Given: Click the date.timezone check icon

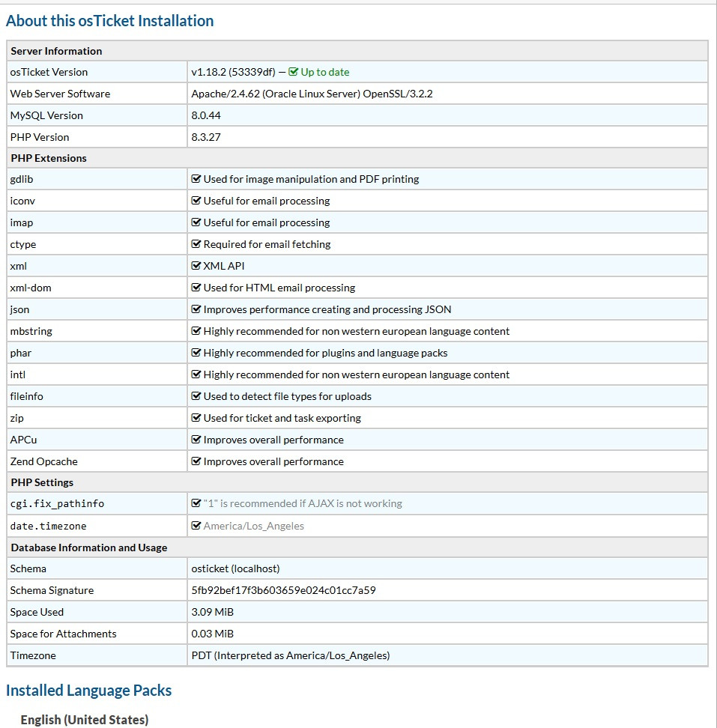Looking at the screenshot, I should point(196,526).
